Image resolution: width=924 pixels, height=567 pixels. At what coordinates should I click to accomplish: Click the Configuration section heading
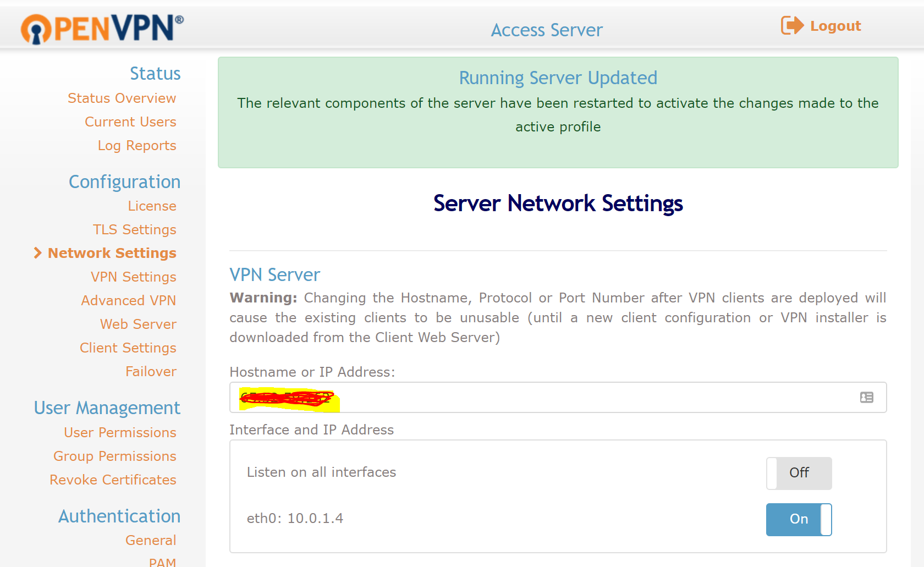(x=125, y=182)
